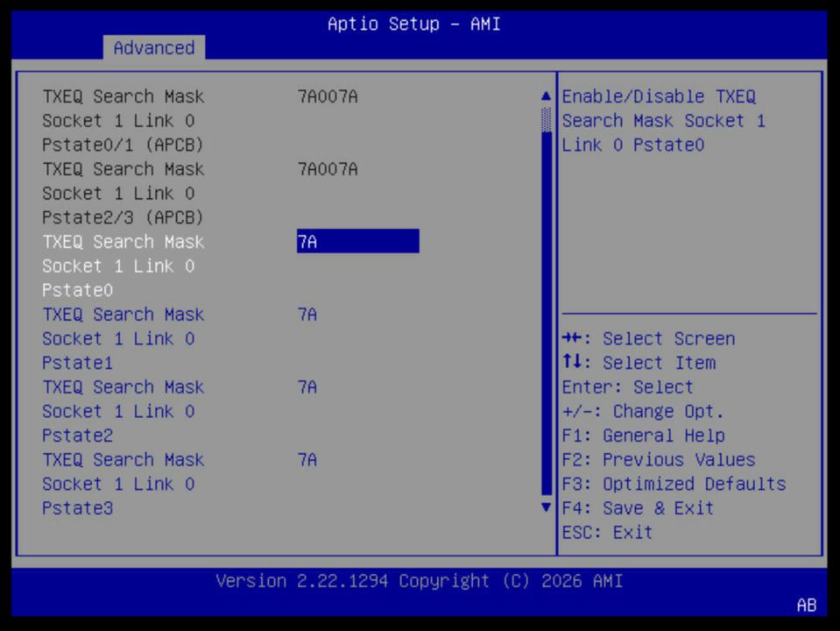Click the +/-: Change Opt. hint
Image resolution: width=840 pixels, height=631 pixels.
click(x=643, y=411)
